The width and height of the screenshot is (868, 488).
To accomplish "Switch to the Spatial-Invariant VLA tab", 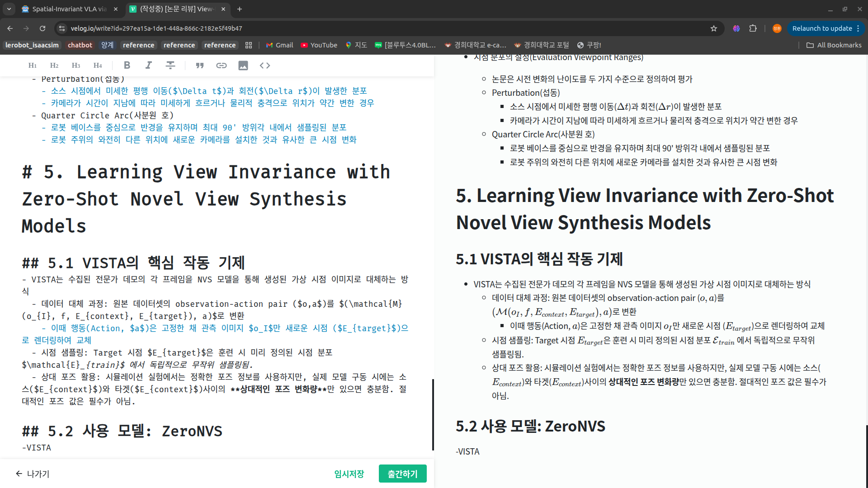I will pyautogui.click(x=69, y=9).
